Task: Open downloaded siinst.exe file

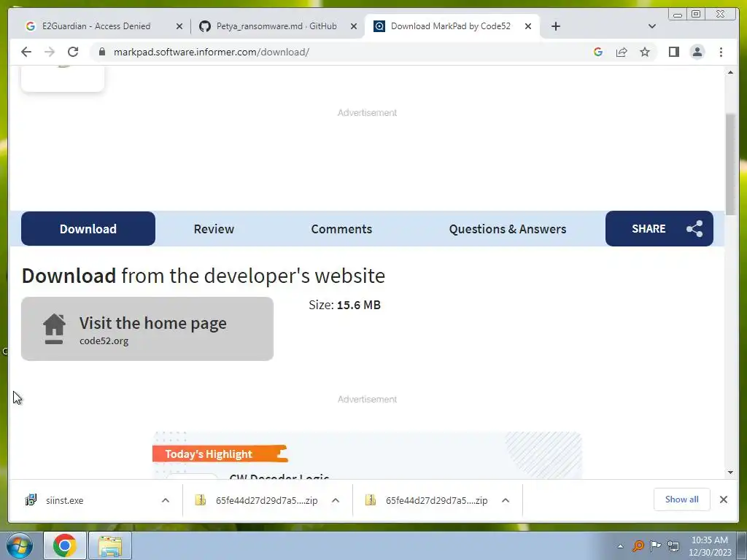Action: pyautogui.click(x=65, y=500)
